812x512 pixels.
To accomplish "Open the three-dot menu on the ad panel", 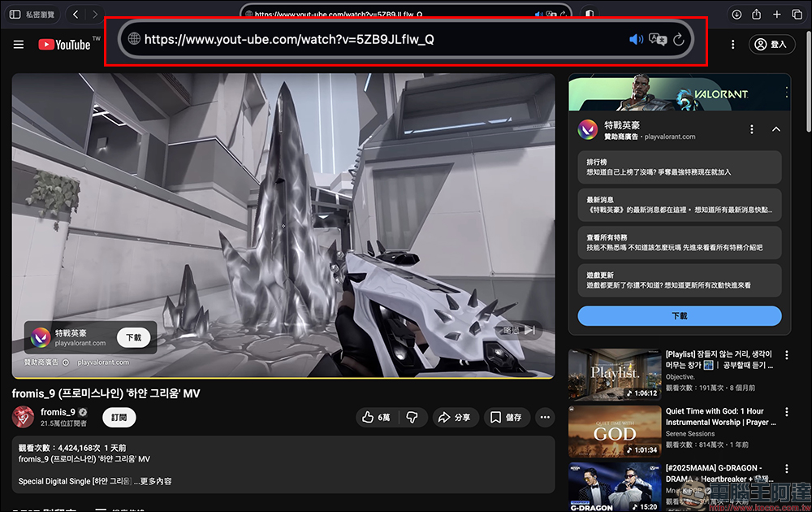I will (x=752, y=129).
